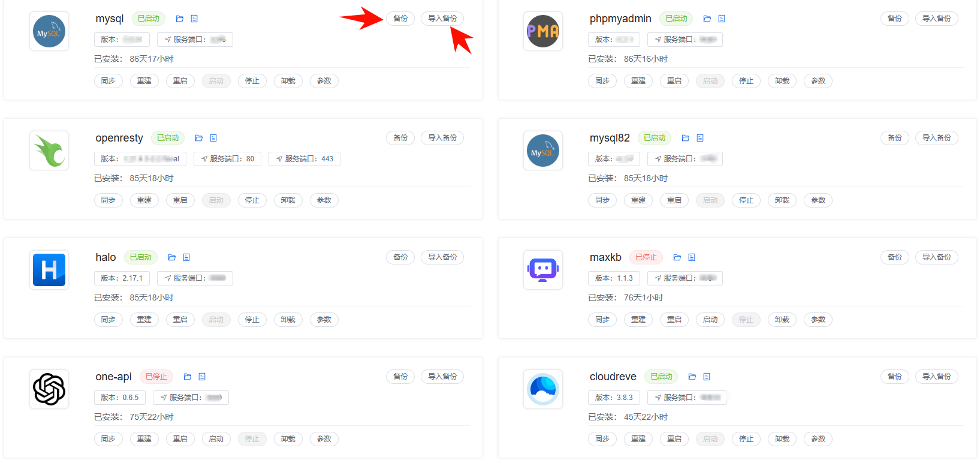Open the folder icon next to halo
The image size is (980, 460).
coord(171,257)
